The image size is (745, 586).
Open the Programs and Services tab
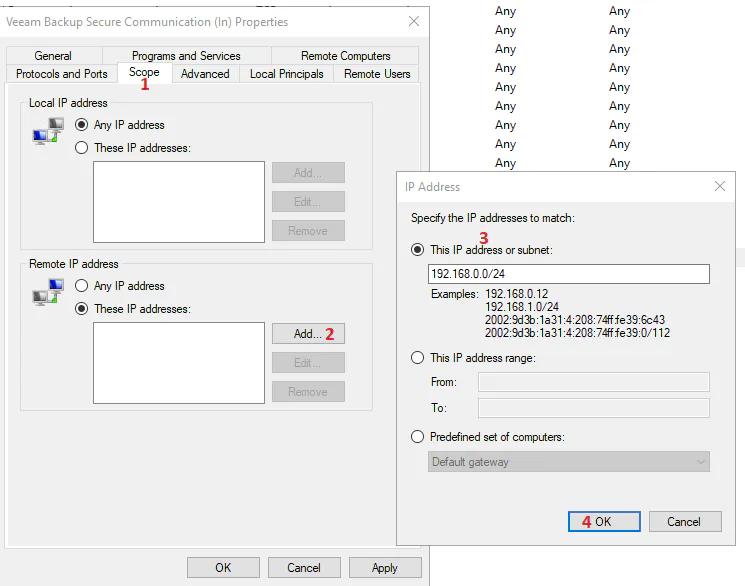tap(186, 56)
